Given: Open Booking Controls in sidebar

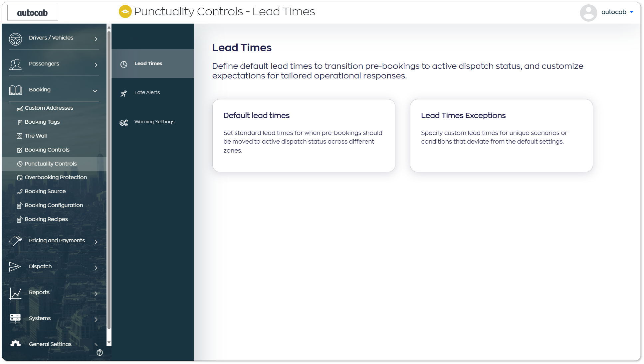Looking at the screenshot, I should [47, 150].
